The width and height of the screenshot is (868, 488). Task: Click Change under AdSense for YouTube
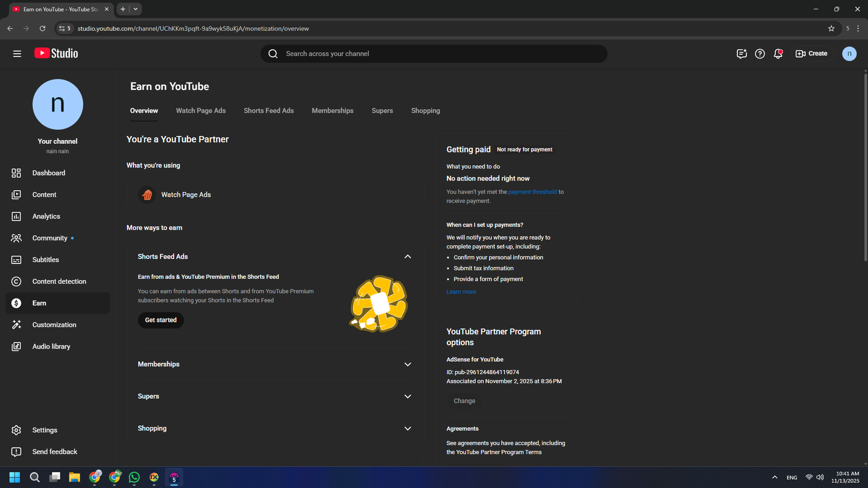(464, 401)
